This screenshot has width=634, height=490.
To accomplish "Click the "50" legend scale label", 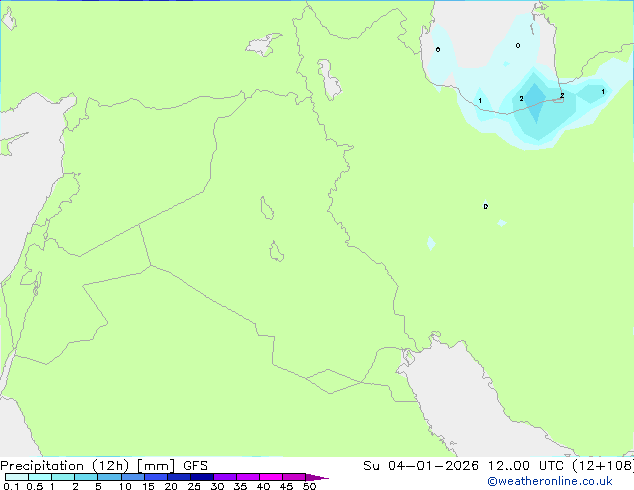I will click(309, 486).
